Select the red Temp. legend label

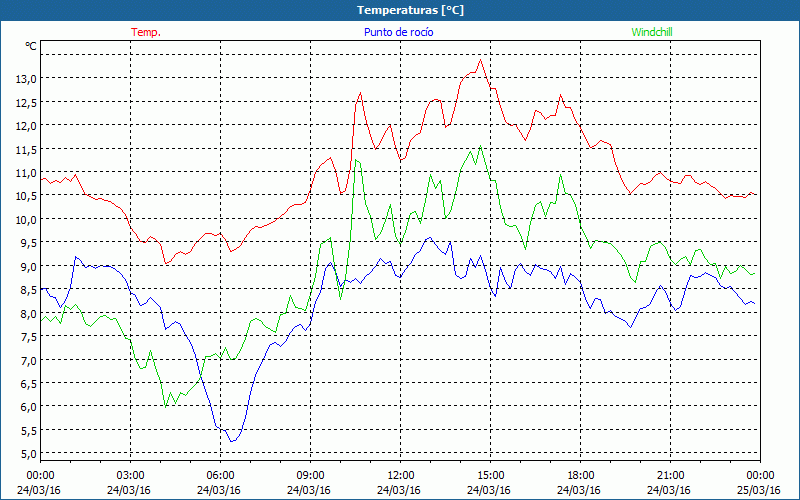[x=146, y=32]
